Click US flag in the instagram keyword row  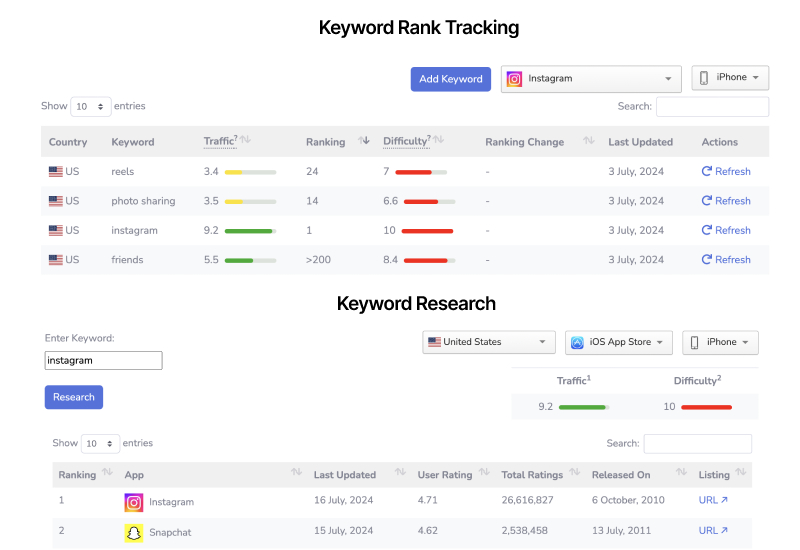tap(56, 231)
